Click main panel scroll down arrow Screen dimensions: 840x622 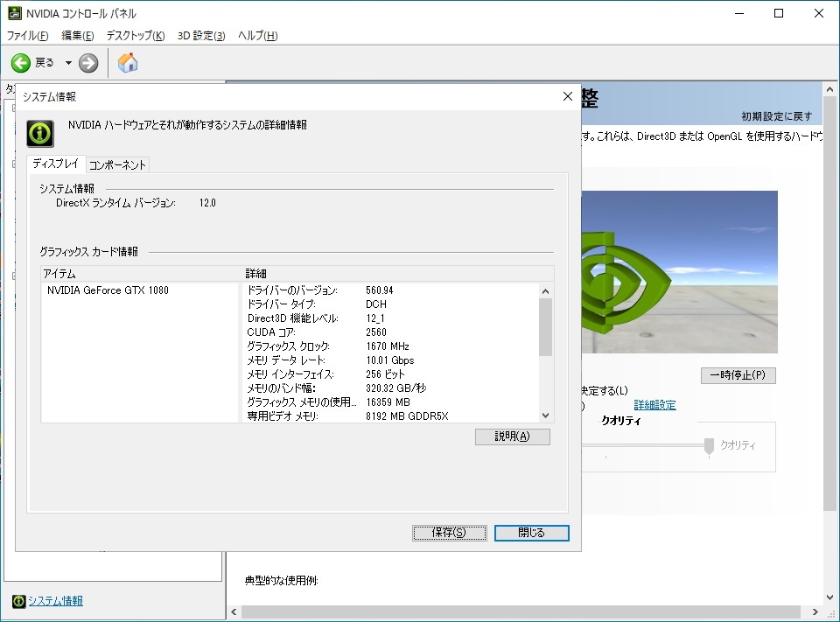tap(829, 598)
